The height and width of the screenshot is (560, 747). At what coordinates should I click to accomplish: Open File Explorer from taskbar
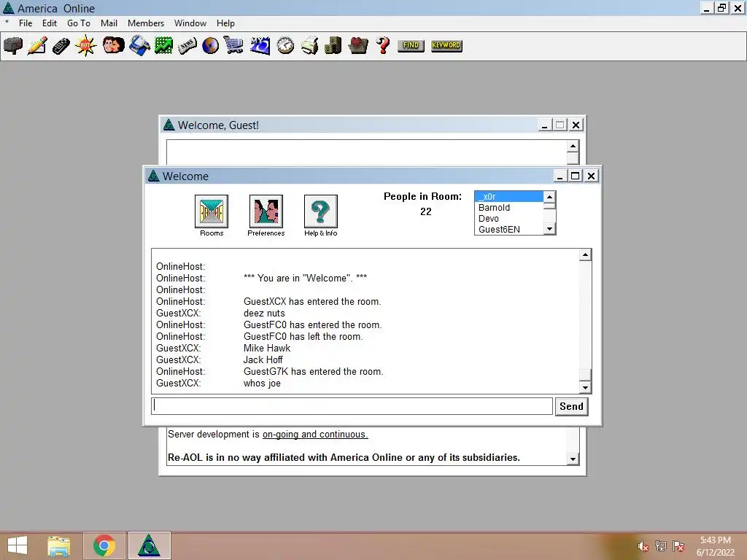58,545
